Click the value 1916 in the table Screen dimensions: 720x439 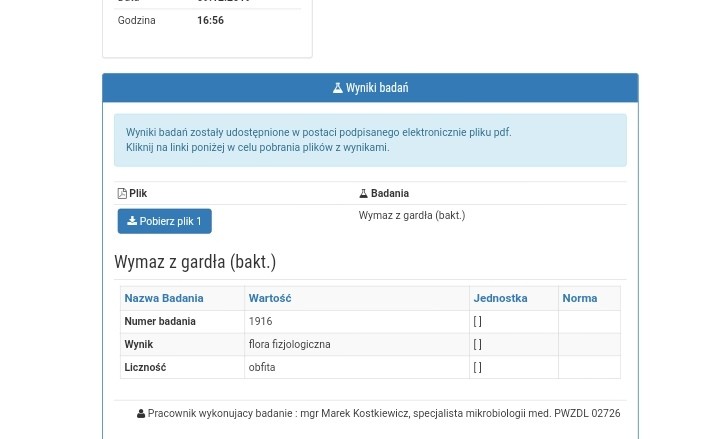pos(260,322)
